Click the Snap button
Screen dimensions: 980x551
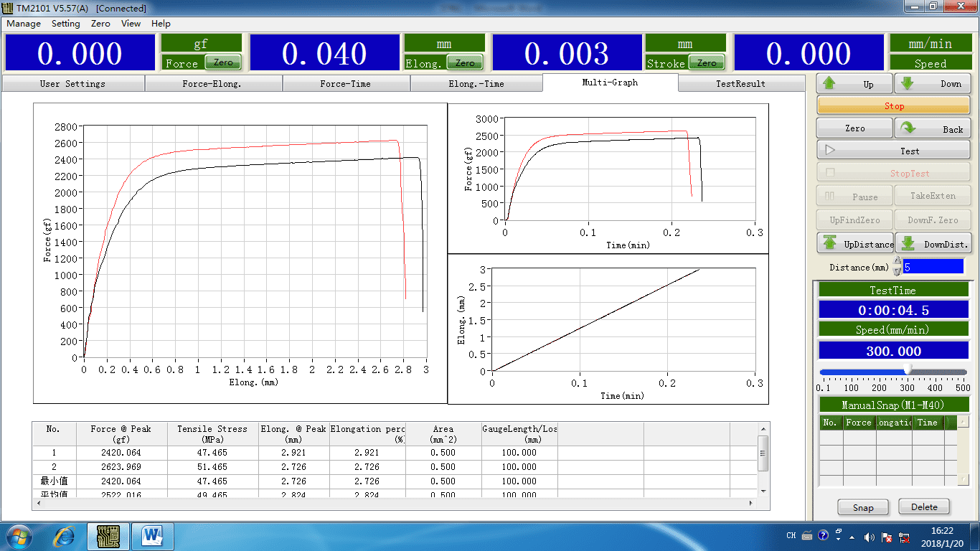[863, 507]
